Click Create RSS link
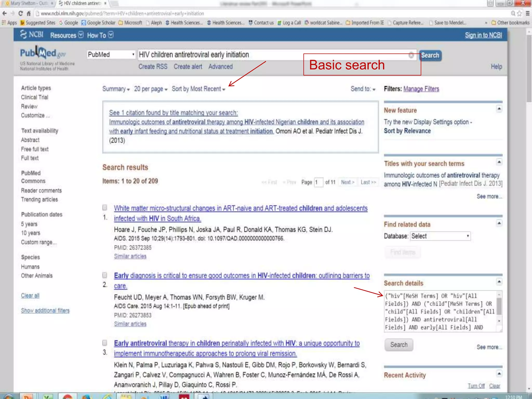Viewport: 532px width, 399px height. click(x=153, y=67)
